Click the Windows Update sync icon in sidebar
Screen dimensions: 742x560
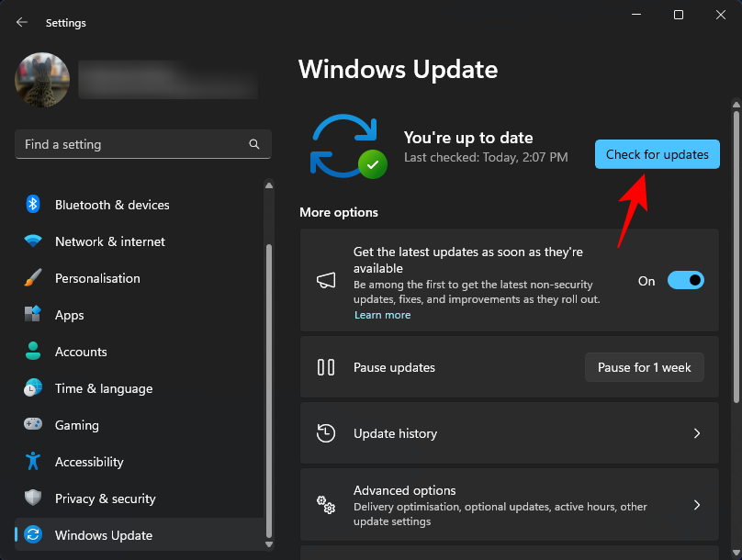click(x=33, y=534)
